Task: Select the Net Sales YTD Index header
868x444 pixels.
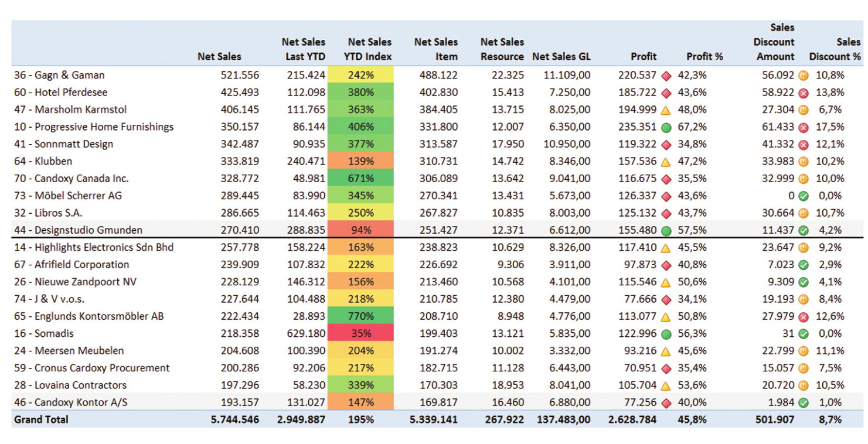Action: (x=369, y=50)
